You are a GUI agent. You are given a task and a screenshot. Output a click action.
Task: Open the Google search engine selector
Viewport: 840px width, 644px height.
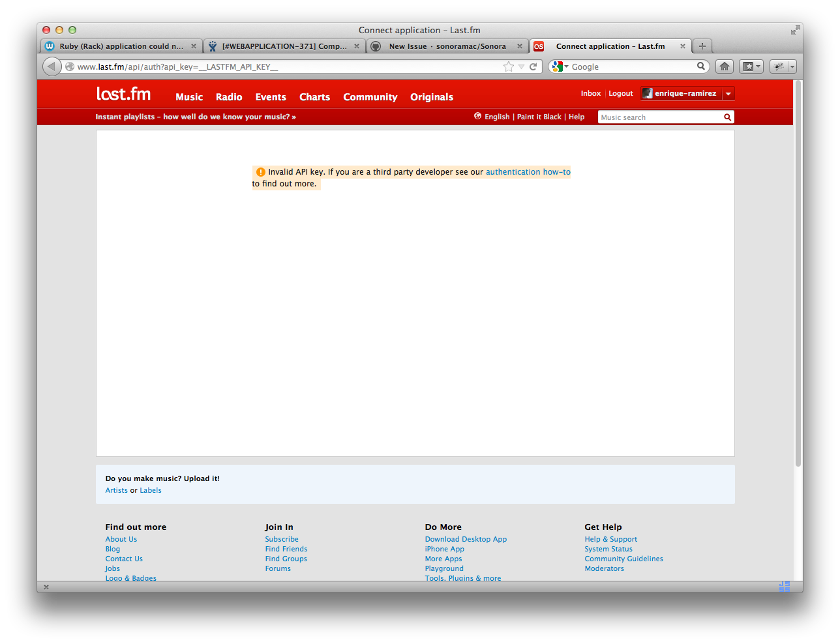(560, 66)
